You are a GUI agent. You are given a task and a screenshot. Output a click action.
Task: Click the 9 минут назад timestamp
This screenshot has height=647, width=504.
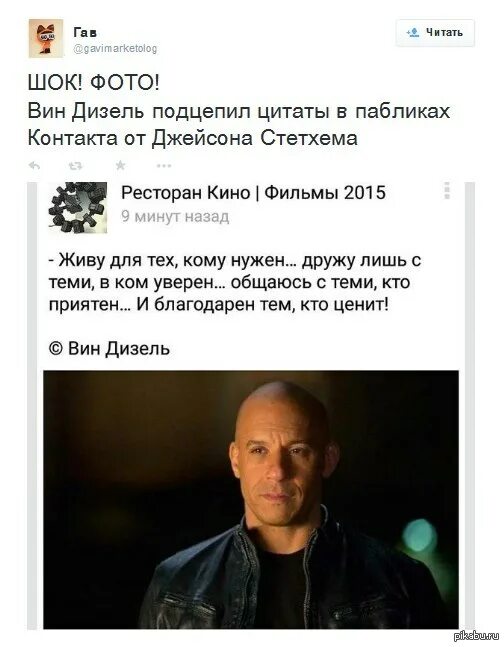coord(175,216)
